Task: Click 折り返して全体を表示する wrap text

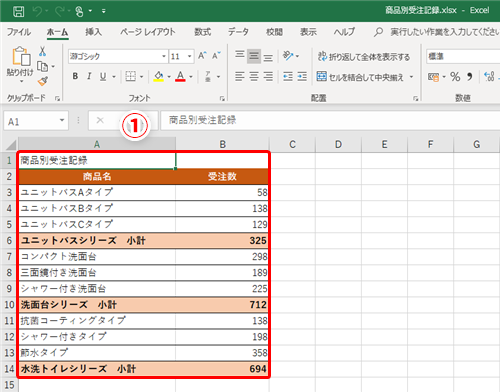Action: click(364, 57)
